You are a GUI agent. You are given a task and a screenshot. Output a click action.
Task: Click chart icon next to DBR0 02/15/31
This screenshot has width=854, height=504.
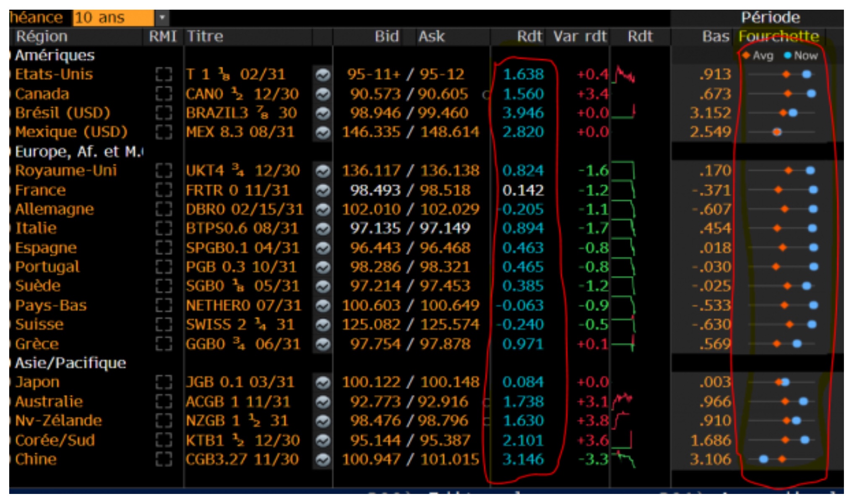click(x=323, y=210)
